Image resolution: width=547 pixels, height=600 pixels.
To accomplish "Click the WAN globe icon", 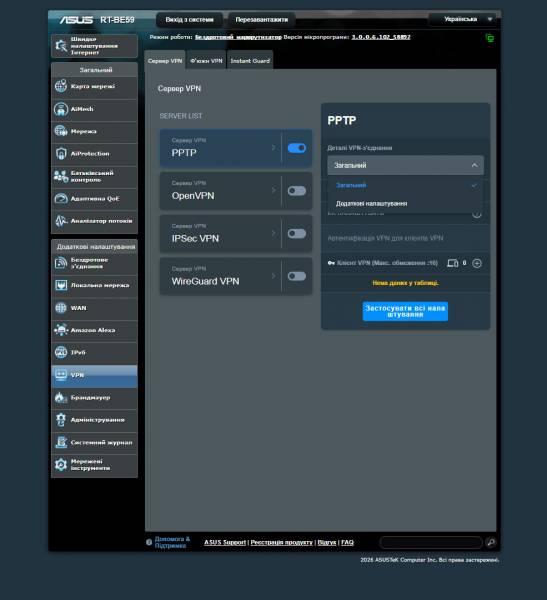I will [61, 308].
